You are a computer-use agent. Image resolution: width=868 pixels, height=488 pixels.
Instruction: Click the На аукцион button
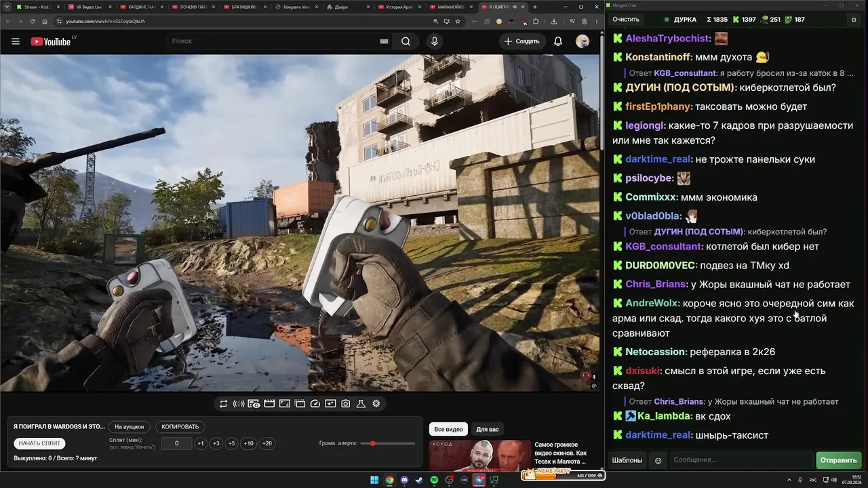[129, 427]
